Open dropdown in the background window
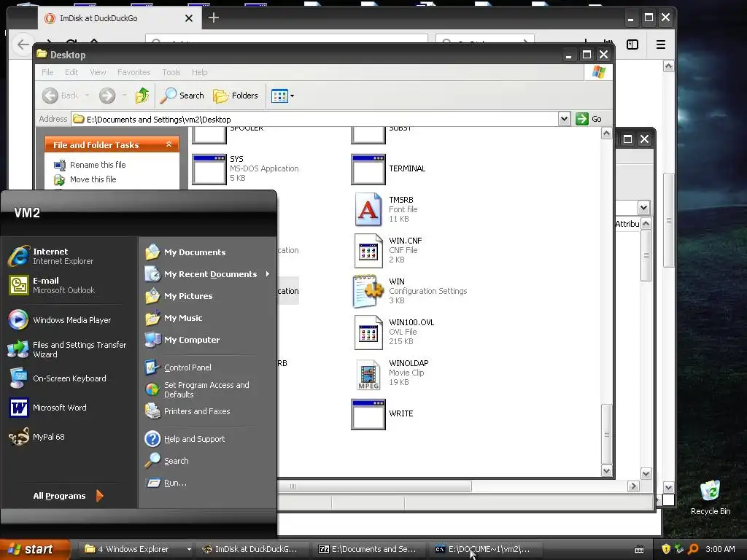The image size is (747, 560). coord(643,208)
